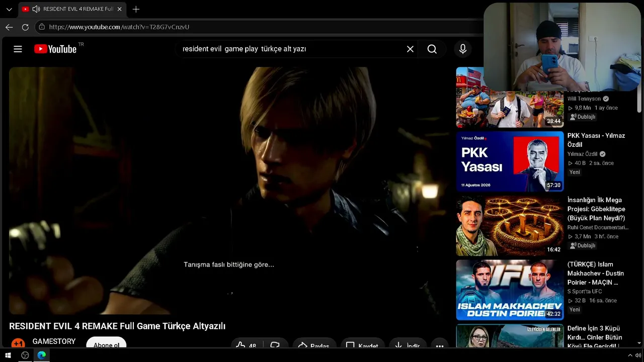
Task: Submit search with the magnifier icon
Action: [x=432, y=49]
